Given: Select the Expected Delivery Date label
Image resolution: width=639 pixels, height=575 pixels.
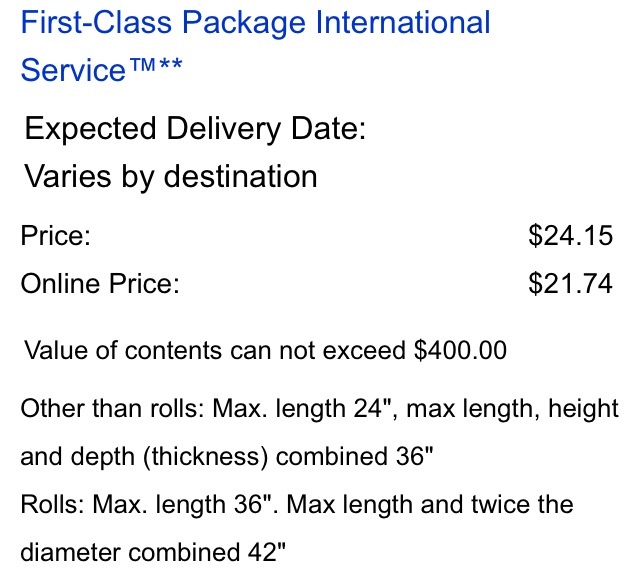Looking at the screenshot, I should click(x=196, y=129).
